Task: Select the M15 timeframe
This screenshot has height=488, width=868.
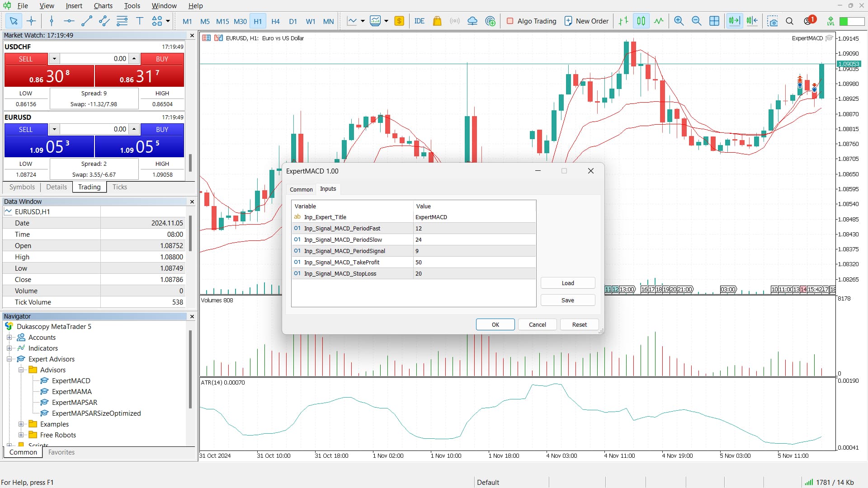Action: coord(222,21)
